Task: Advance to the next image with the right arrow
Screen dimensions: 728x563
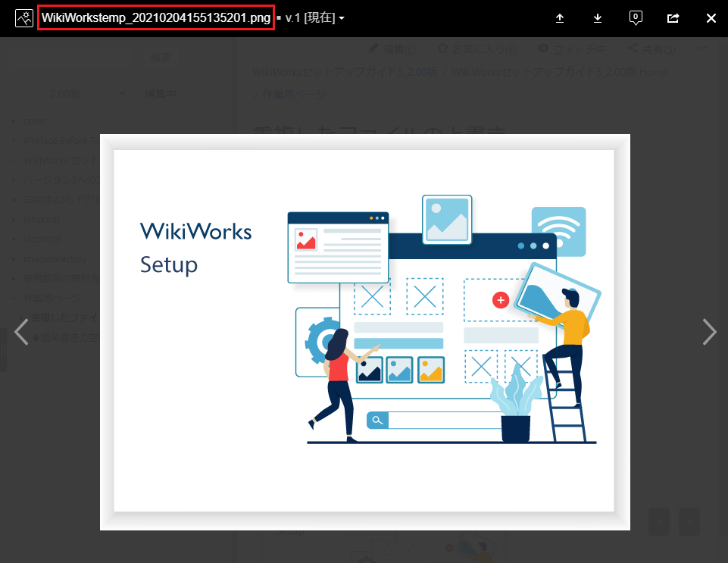Action: point(709,332)
